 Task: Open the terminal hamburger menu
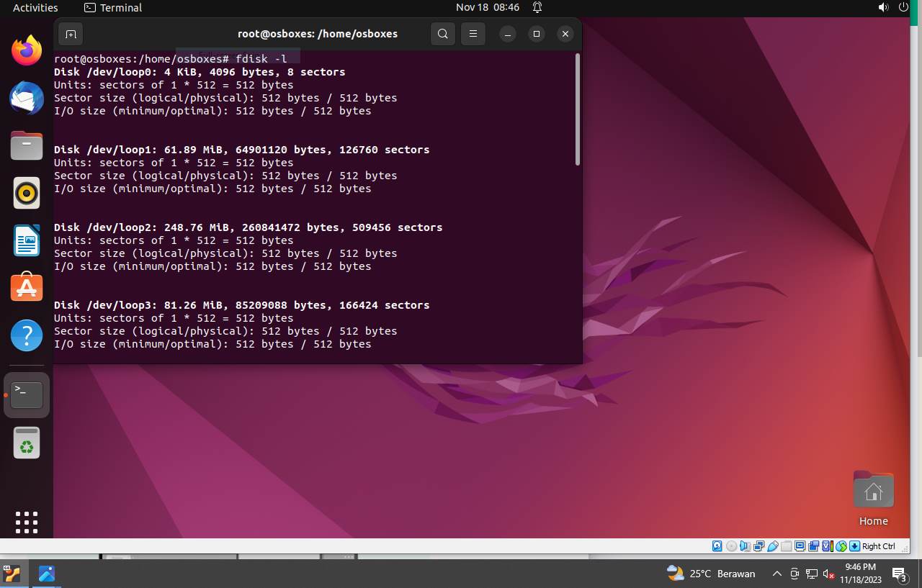(x=473, y=34)
